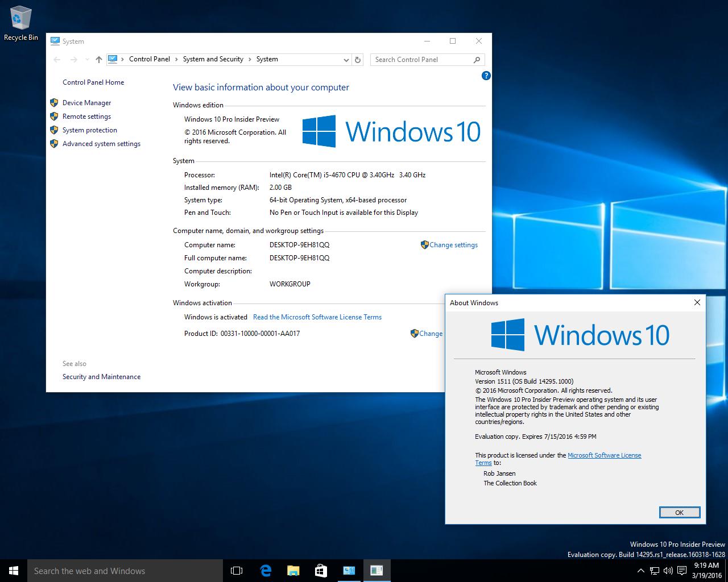Navigate to Control Panel via the breadcrumb

click(x=149, y=59)
